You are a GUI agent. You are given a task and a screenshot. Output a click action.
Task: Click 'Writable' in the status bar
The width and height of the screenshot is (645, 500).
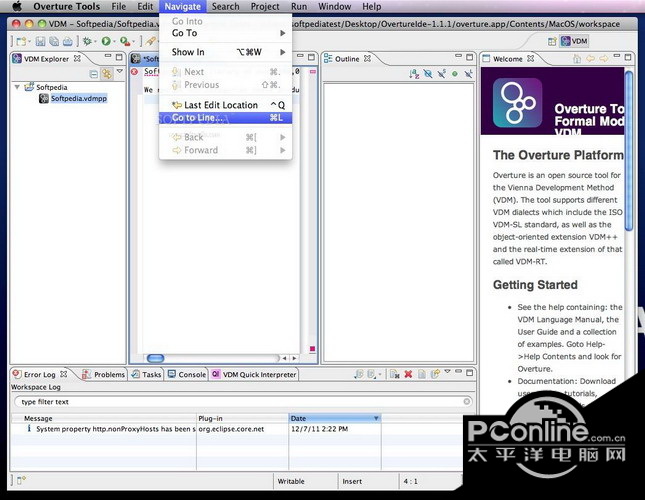pyautogui.click(x=291, y=481)
